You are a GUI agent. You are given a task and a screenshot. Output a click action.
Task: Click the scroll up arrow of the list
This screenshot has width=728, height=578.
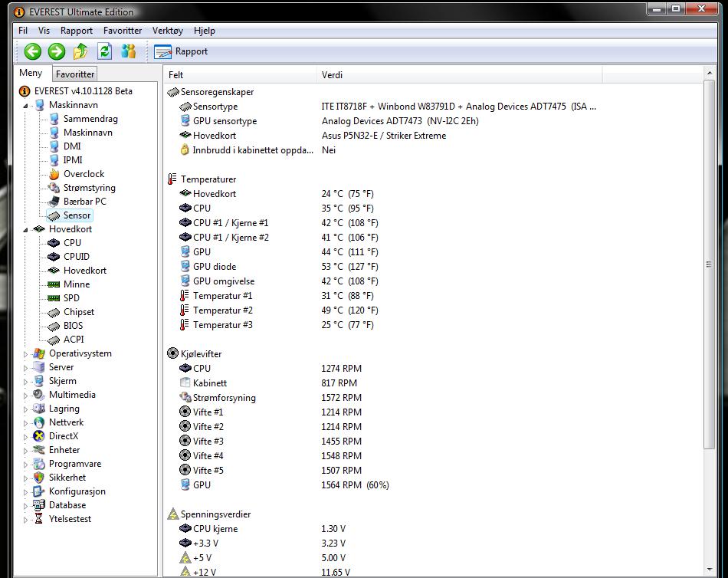tap(709, 73)
